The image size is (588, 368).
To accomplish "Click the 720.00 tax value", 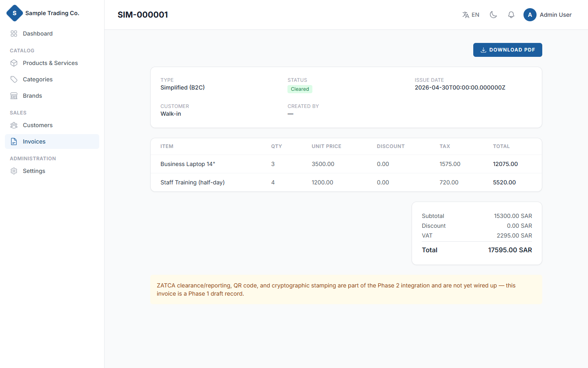I will pos(449,182).
